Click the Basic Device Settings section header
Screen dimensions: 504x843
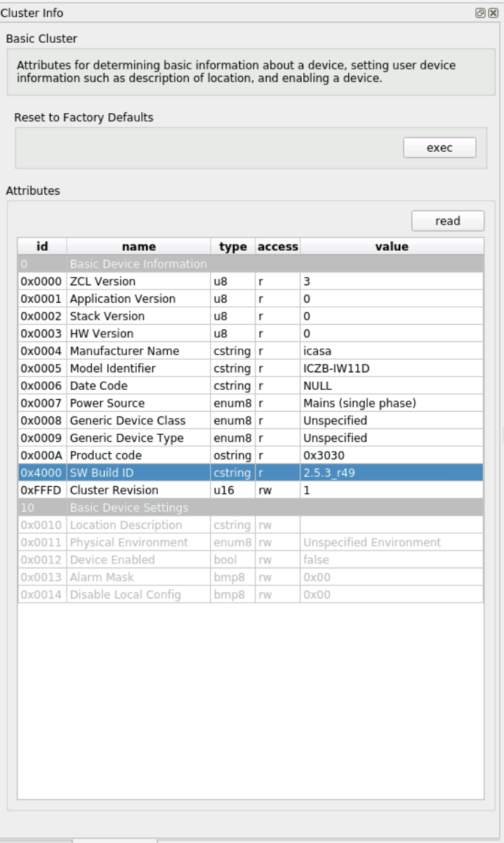pyautogui.click(x=251, y=507)
